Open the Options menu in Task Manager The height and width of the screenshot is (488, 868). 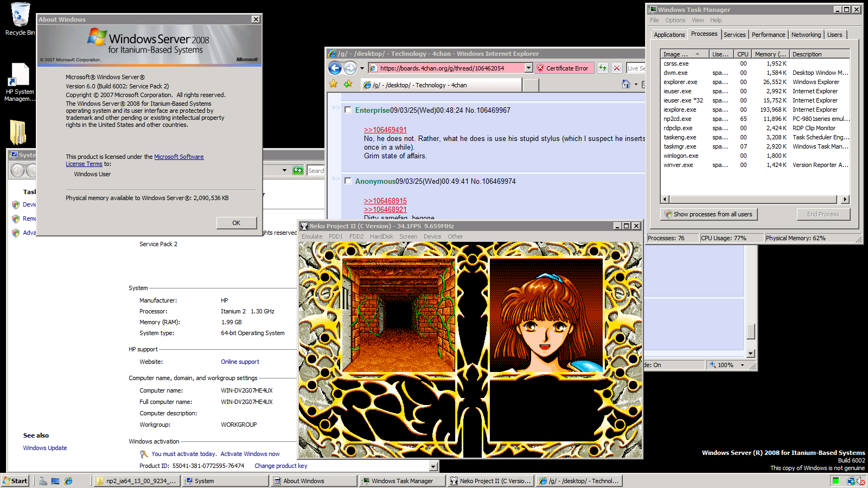(675, 20)
